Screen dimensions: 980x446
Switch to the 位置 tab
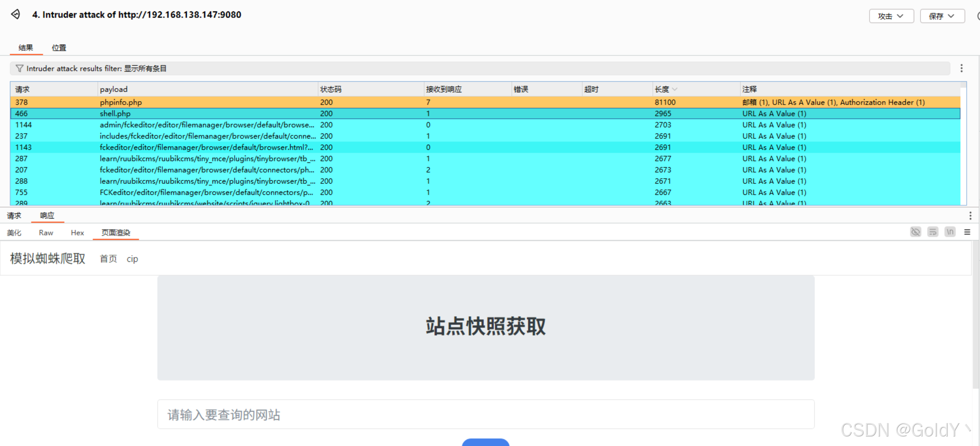point(59,48)
